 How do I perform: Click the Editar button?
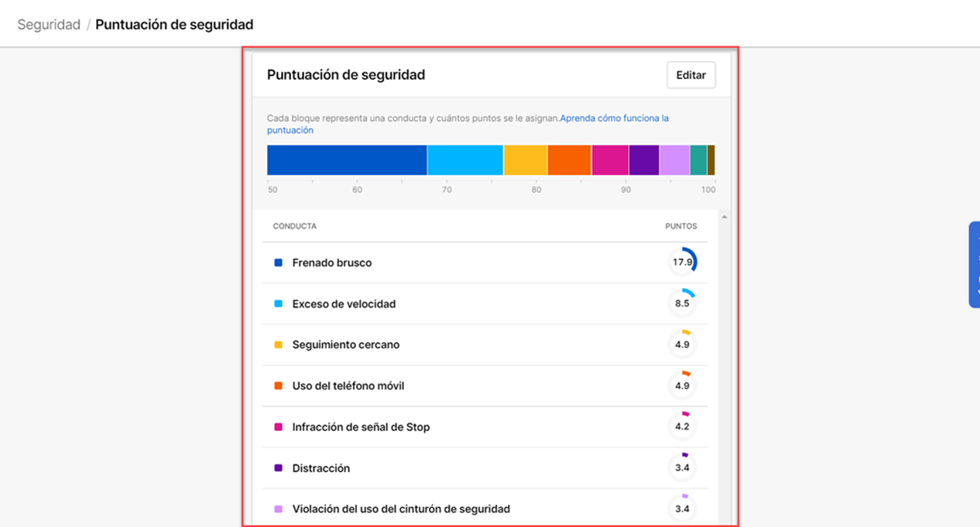[x=690, y=75]
